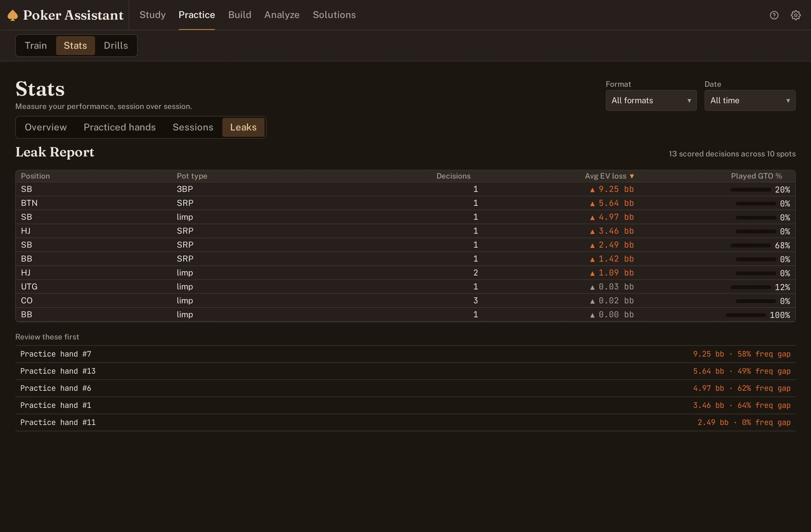Open the Solutions menu
This screenshot has width=811, height=532.
334,15
